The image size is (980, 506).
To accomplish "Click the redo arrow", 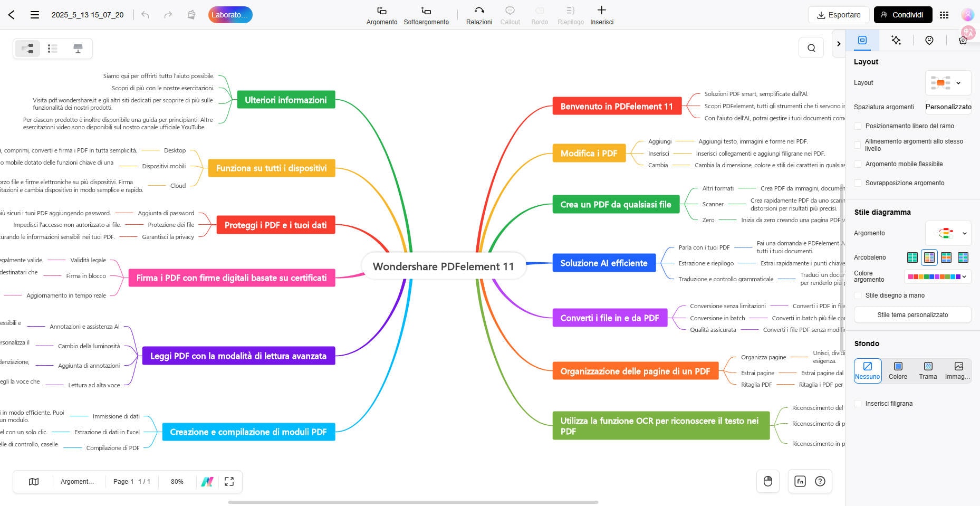I will pyautogui.click(x=168, y=15).
